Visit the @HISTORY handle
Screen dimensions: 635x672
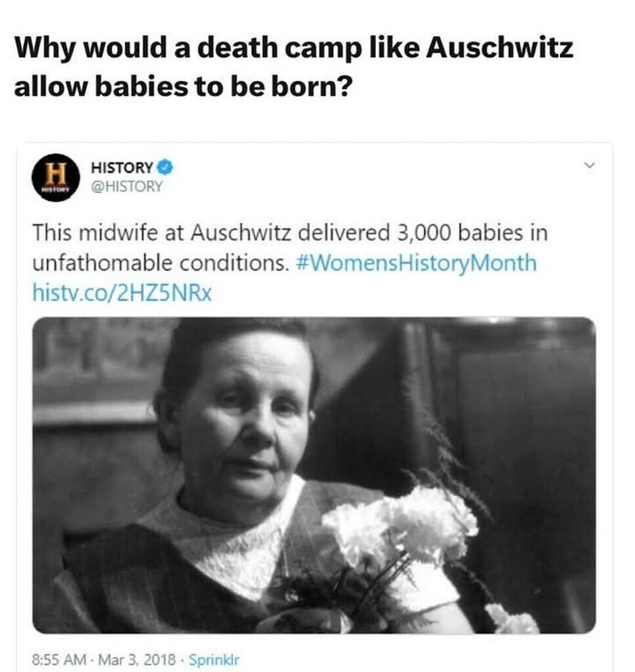[127, 186]
